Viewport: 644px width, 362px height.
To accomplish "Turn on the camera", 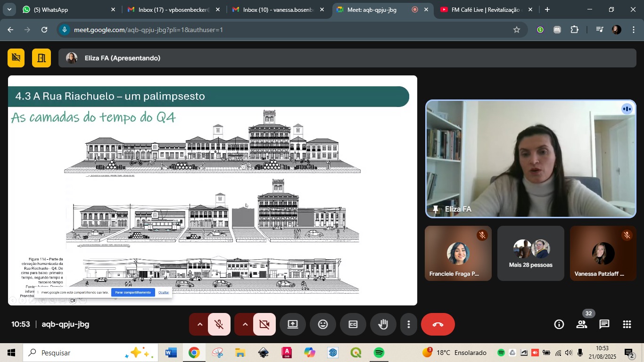I will 264,324.
